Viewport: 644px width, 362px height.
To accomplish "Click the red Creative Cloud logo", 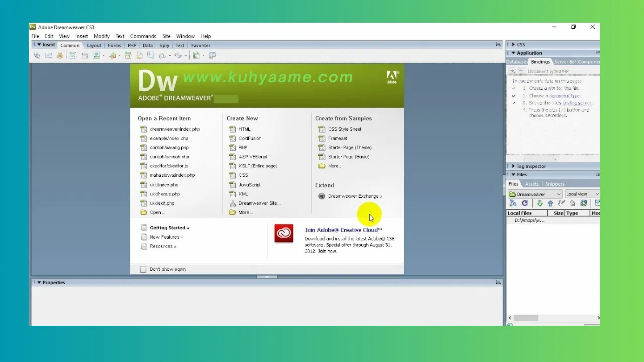I will 284,234.
